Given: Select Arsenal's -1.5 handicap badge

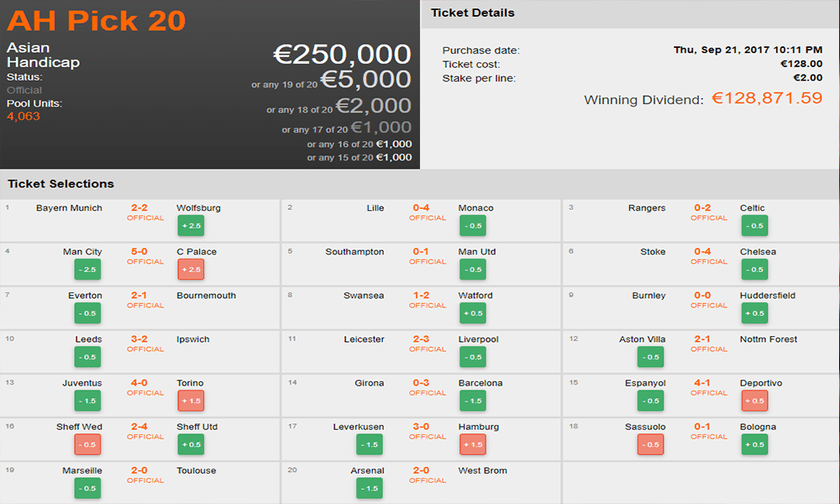Looking at the screenshot, I should [370, 488].
